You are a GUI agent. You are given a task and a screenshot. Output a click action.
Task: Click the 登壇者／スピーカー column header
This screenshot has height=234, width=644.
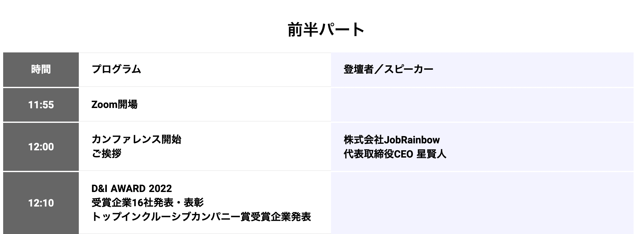point(388,69)
